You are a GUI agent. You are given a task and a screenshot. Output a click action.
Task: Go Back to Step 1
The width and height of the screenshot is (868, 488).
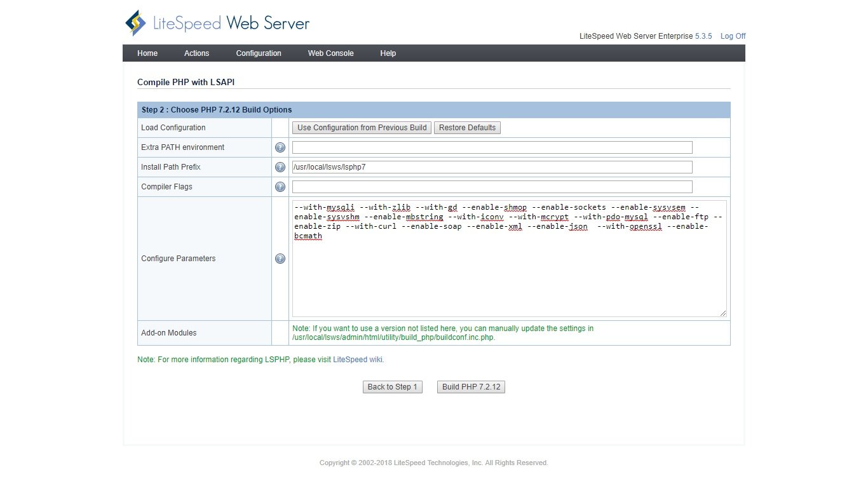pyautogui.click(x=392, y=387)
